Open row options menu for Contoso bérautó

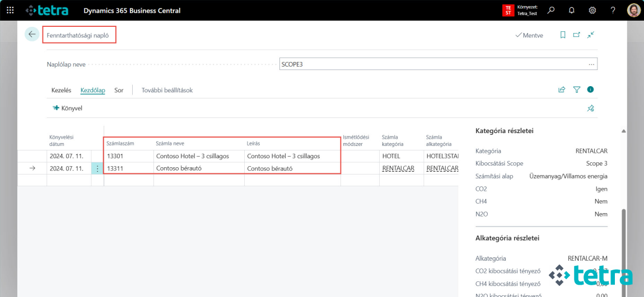coord(97,168)
